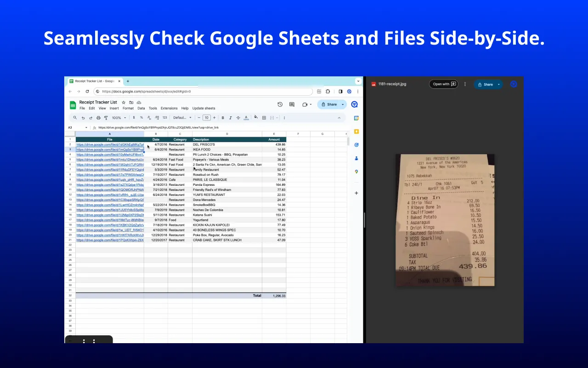Image resolution: width=588 pixels, height=368 pixels.
Task: Switch to the Receipt Tracker List browser tab
Action: [x=94, y=81]
